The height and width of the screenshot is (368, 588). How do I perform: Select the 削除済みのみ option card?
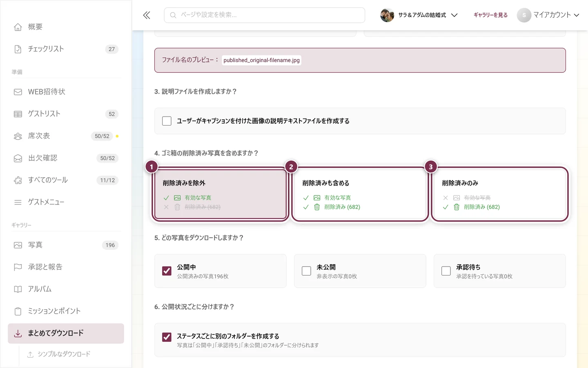500,195
